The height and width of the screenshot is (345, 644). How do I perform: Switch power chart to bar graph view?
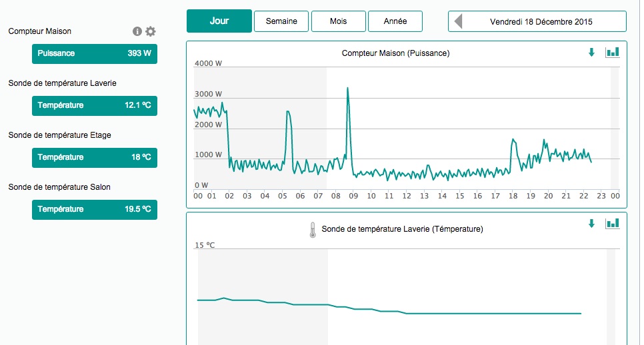pyautogui.click(x=612, y=53)
